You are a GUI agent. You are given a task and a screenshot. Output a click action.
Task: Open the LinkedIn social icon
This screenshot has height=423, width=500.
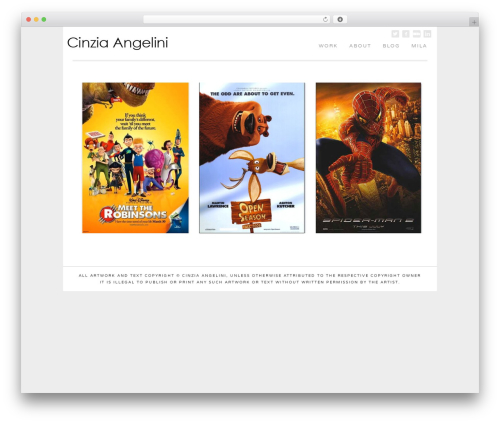[x=427, y=34]
